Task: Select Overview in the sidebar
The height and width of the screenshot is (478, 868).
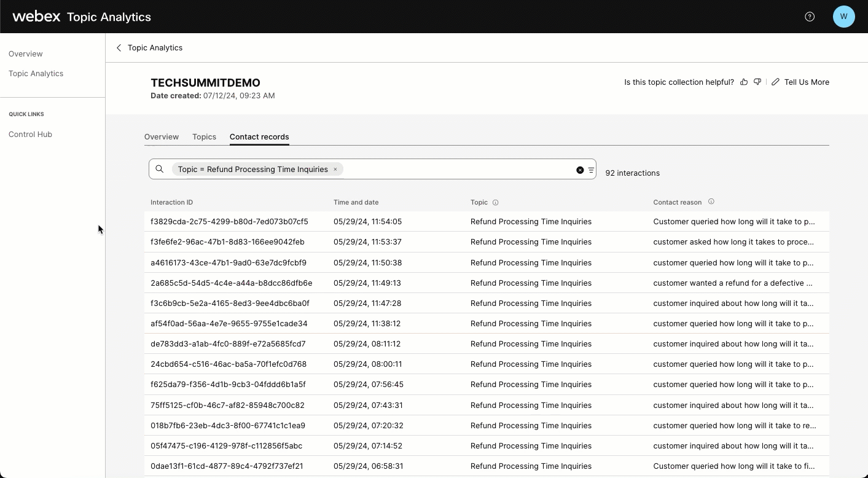Action: [x=25, y=53]
